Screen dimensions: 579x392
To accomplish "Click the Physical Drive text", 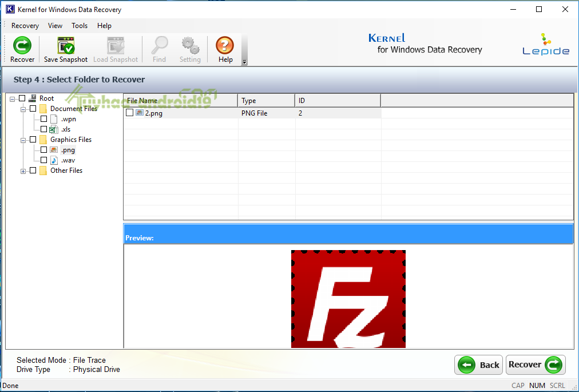I will click(96, 370).
